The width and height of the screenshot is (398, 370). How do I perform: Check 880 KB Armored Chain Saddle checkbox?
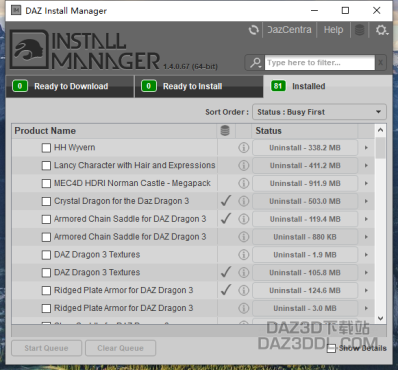[46, 237]
